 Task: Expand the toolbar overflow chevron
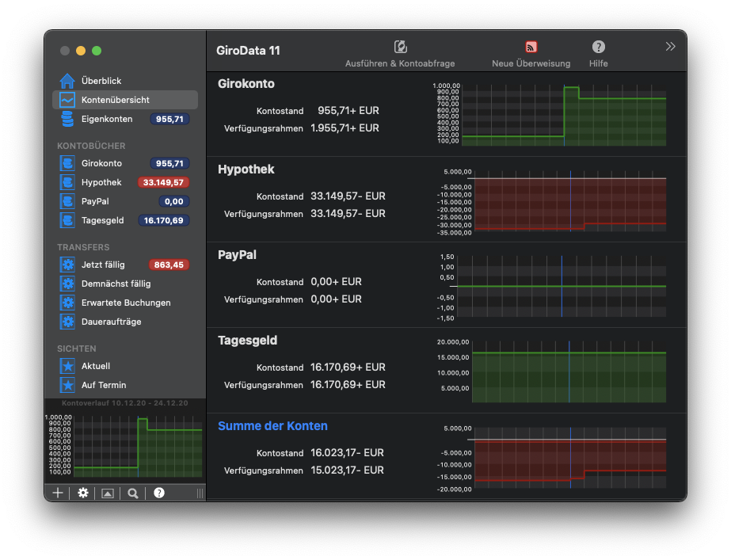(x=670, y=47)
